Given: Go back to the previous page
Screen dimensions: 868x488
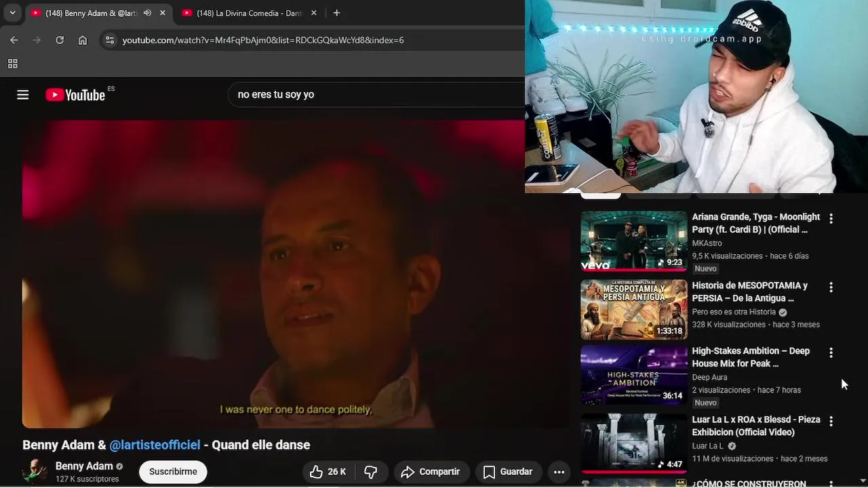Looking at the screenshot, I should pos(14,40).
